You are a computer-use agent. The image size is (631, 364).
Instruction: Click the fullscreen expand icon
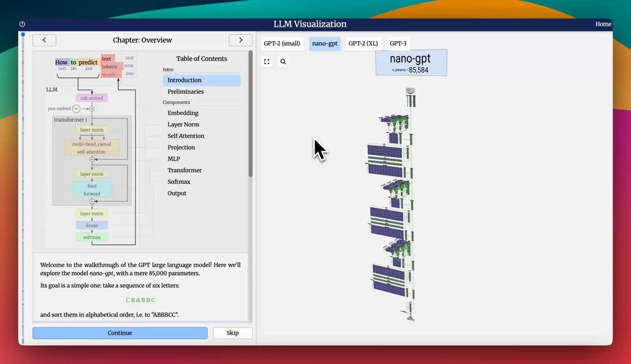pos(267,62)
